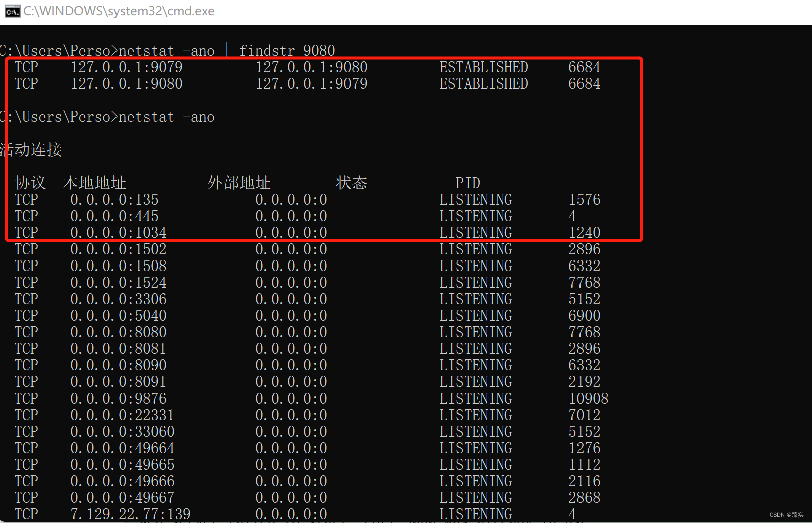
Task: Click PID 6900 for port 5040
Action: [x=585, y=316]
